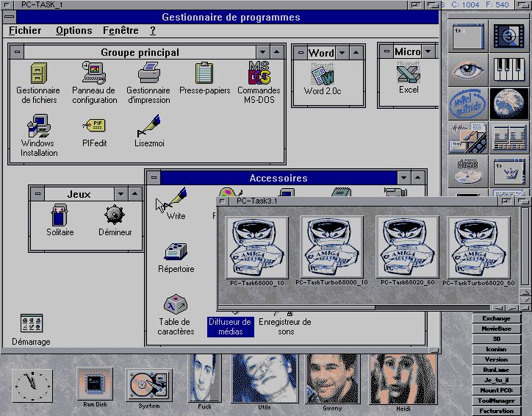Open Gestionnaire de fichiers icon
This screenshot has height=416, width=532.
(x=38, y=73)
